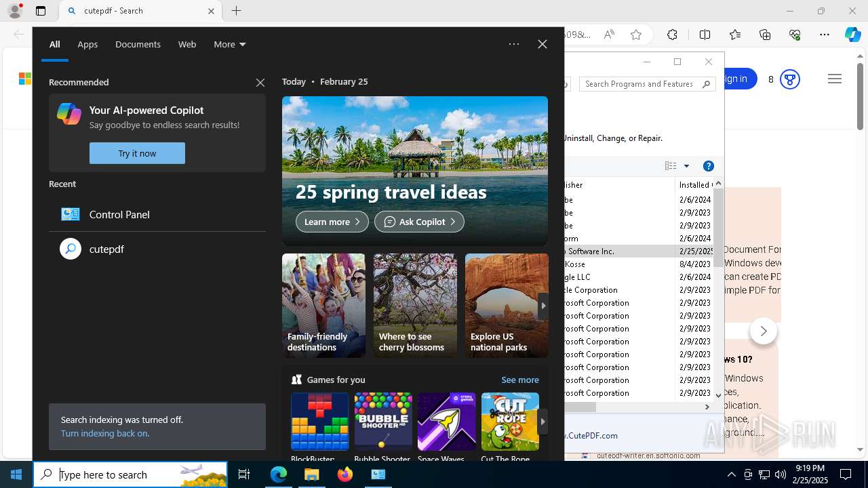Click See more in Games for you

click(x=520, y=380)
